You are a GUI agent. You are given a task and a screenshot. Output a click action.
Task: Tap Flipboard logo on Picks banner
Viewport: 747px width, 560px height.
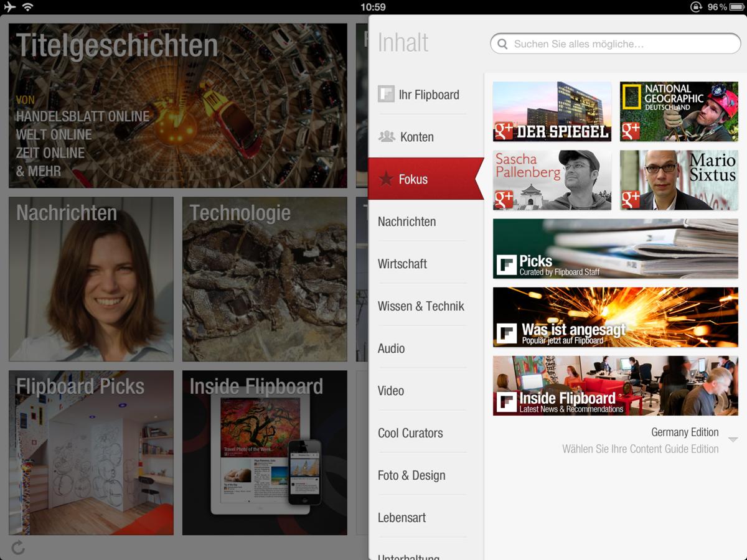[x=506, y=266]
